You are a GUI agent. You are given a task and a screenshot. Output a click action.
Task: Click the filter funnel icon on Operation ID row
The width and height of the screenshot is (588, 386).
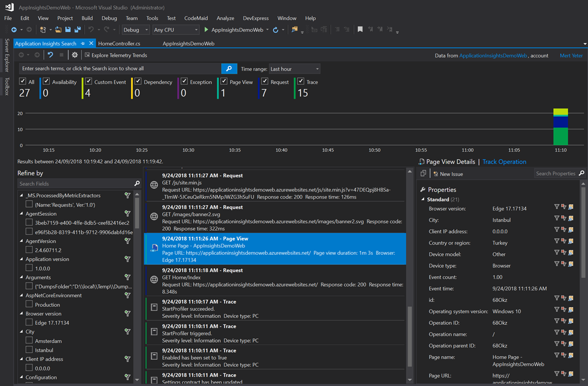pos(556,321)
